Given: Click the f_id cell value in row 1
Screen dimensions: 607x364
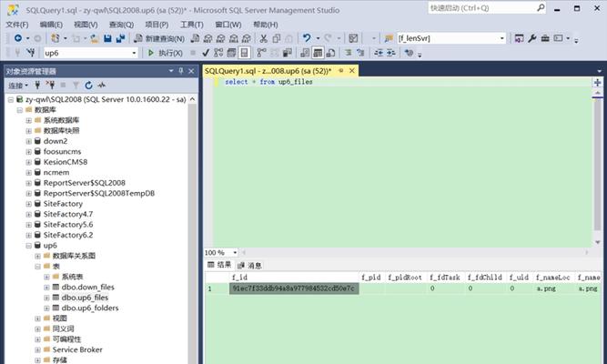Looking at the screenshot, I should tap(294, 288).
